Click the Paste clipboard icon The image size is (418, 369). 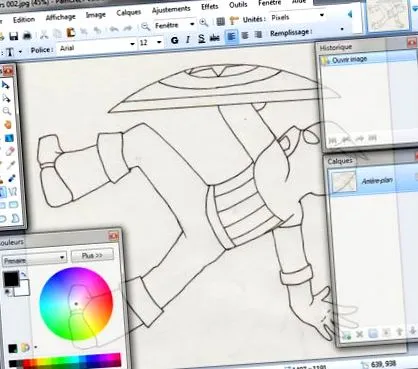point(70,33)
